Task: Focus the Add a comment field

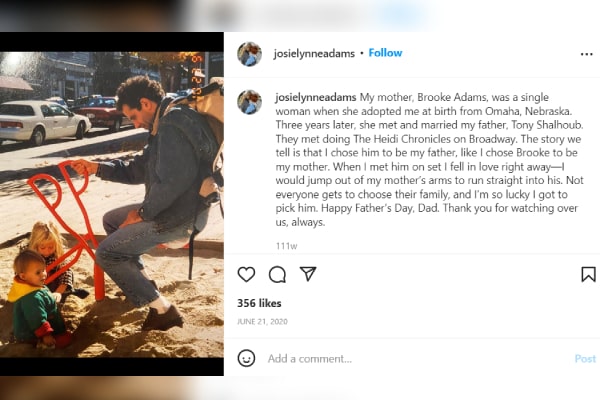Action: [x=417, y=359]
